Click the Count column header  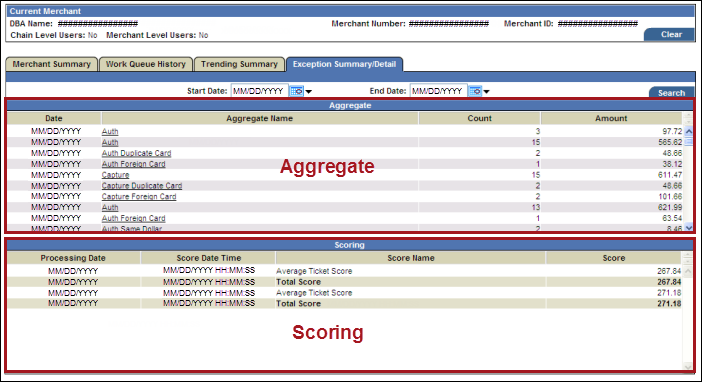pyautogui.click(x=479, y=118)
